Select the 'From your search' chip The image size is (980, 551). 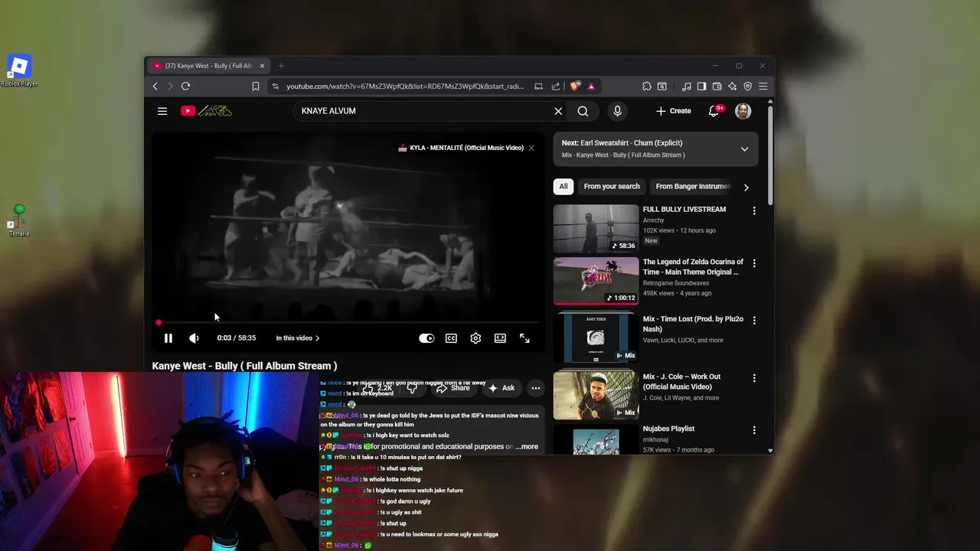[x=612, y=186]
